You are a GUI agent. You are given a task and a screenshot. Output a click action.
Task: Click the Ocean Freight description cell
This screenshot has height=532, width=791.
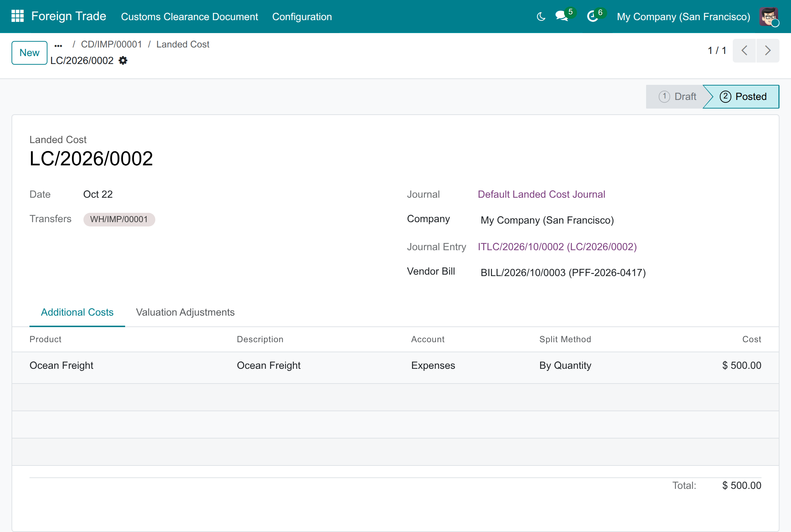tap(269, 365)
